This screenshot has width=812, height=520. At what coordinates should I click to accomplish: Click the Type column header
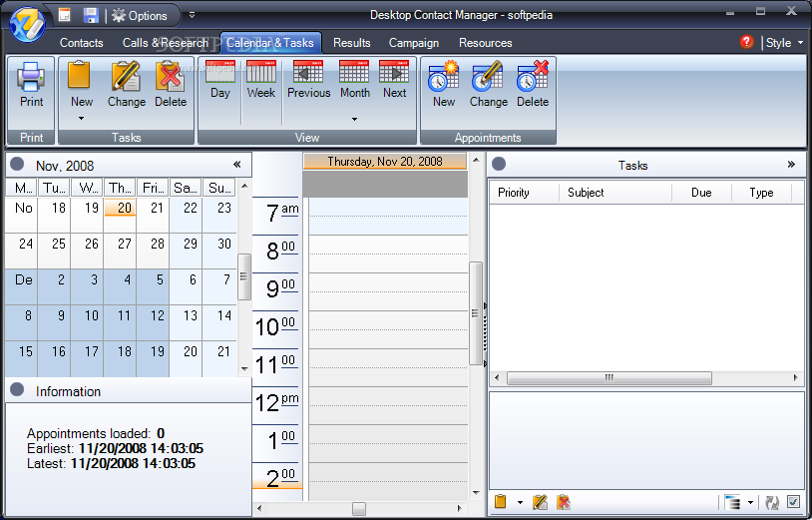point(761,193)
